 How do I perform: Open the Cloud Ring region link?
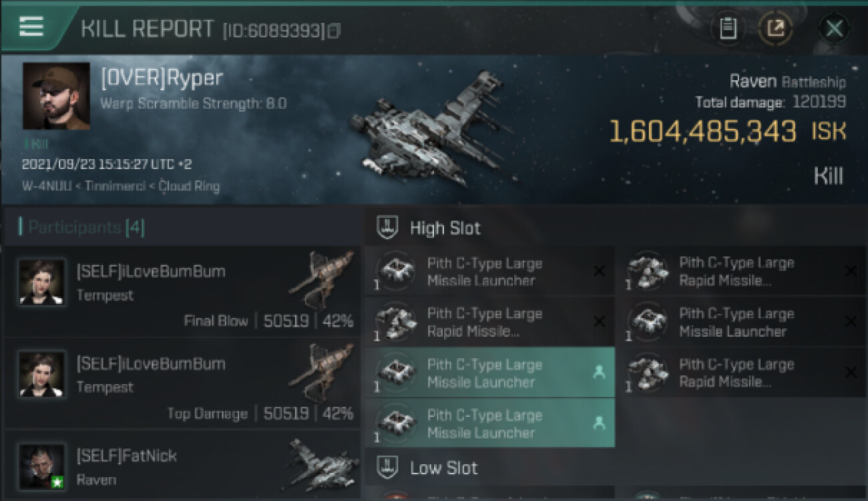tap(189, 186)
